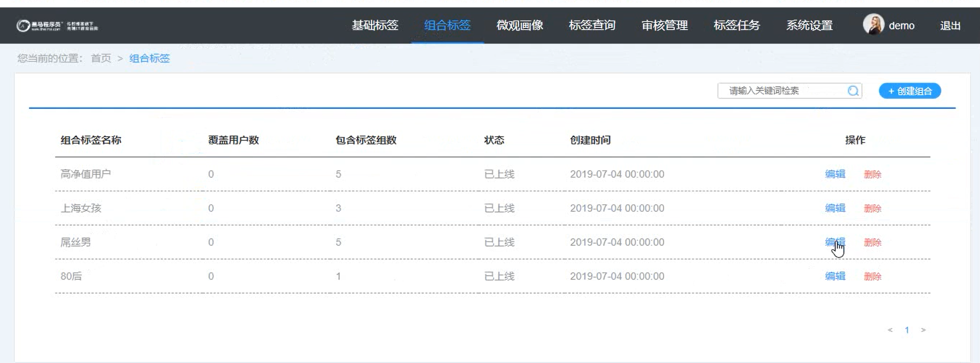
Task: Delete the 80后 combination tag
Action: coord(872,277)
